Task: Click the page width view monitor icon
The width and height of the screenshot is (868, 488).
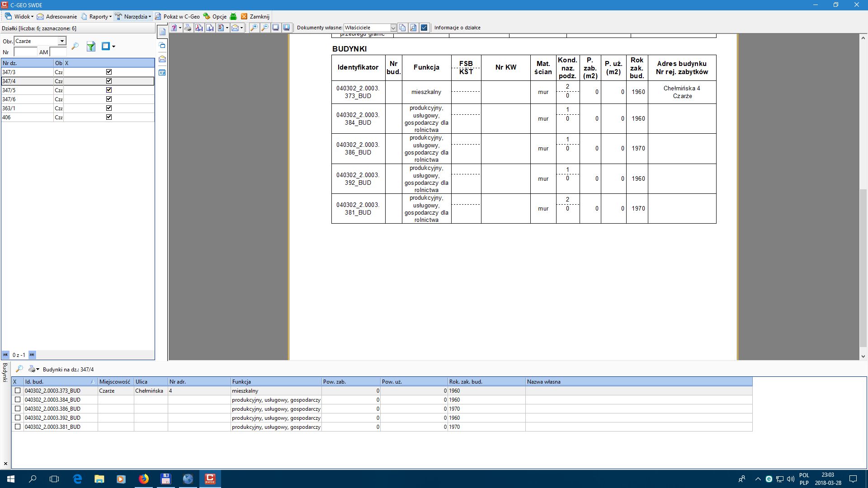Action: tap(287, 28)
